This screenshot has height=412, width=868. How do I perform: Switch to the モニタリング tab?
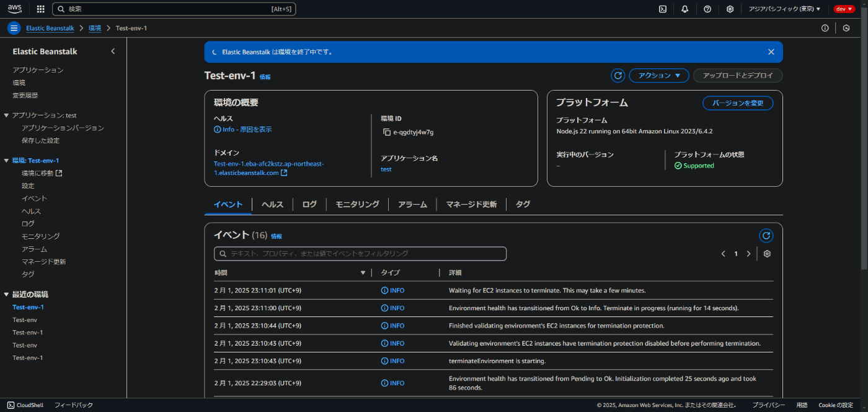(x=357, y=204)
